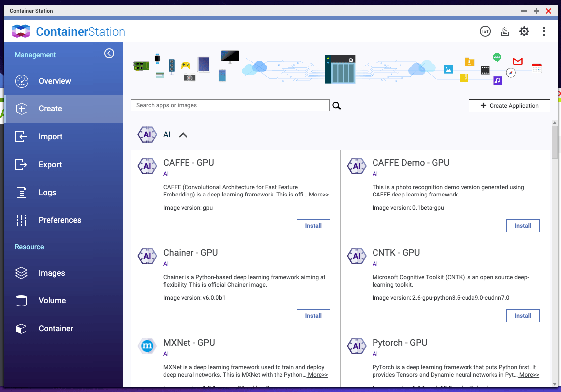
Task: Click Image version: 0.1beta-gpu text
Action: tap(408, 208)
